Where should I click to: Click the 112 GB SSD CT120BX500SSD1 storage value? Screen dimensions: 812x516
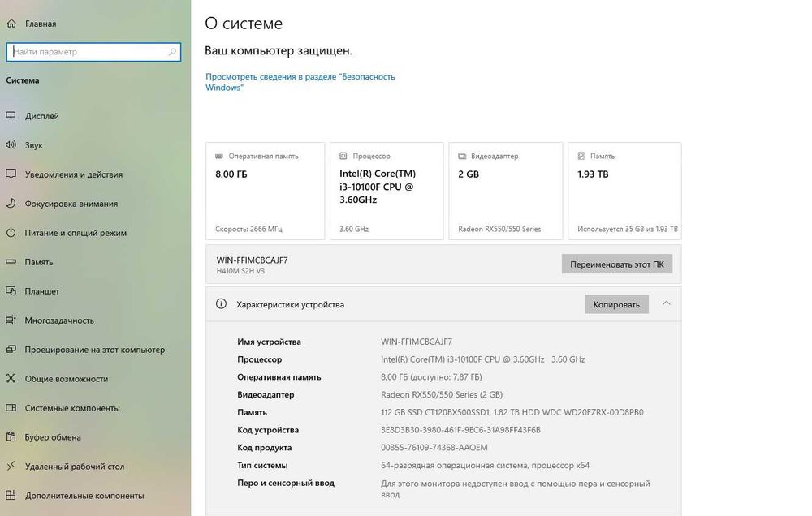(512, 412)
